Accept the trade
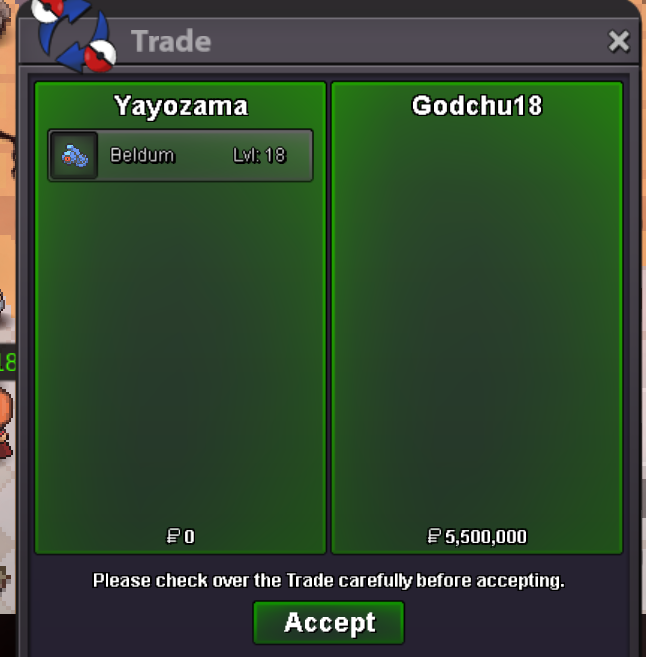Image resolution: width=646 pixels, height=657 pixels. (329, 623)
